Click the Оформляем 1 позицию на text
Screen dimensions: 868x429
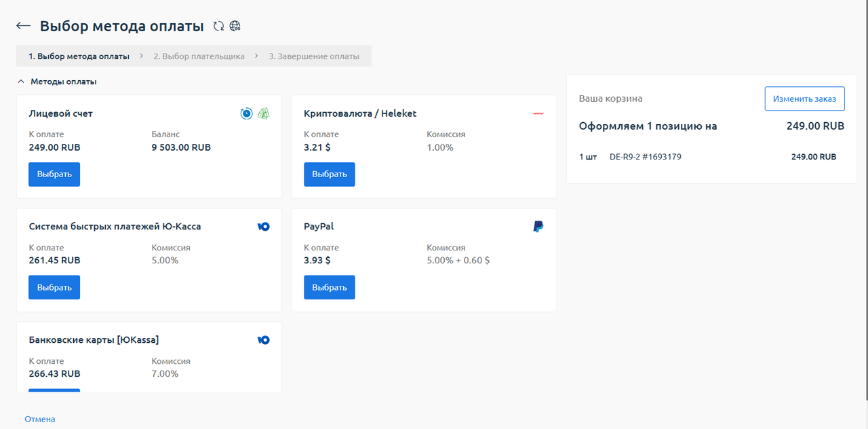[x=648, y=126]
